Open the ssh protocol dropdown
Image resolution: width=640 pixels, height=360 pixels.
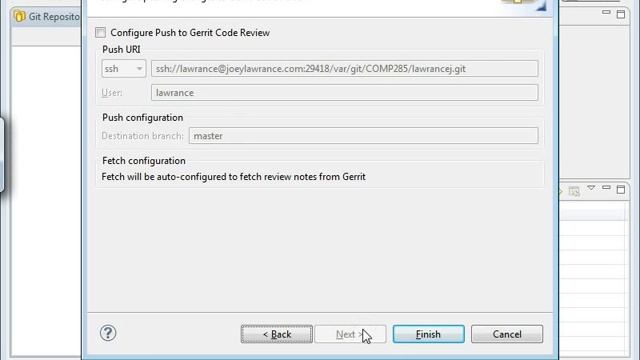click(124, 69)
